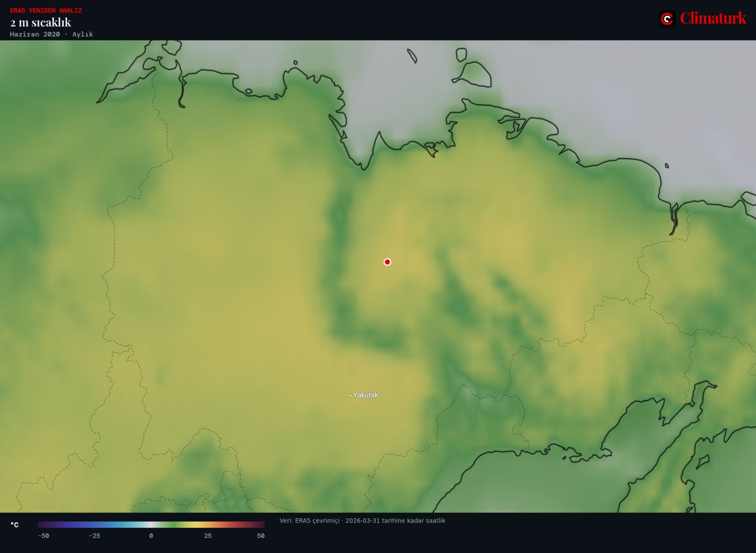The image size is (756, 553).
Task: Click the red location marker on map
Action: click(x=387, y=262)
